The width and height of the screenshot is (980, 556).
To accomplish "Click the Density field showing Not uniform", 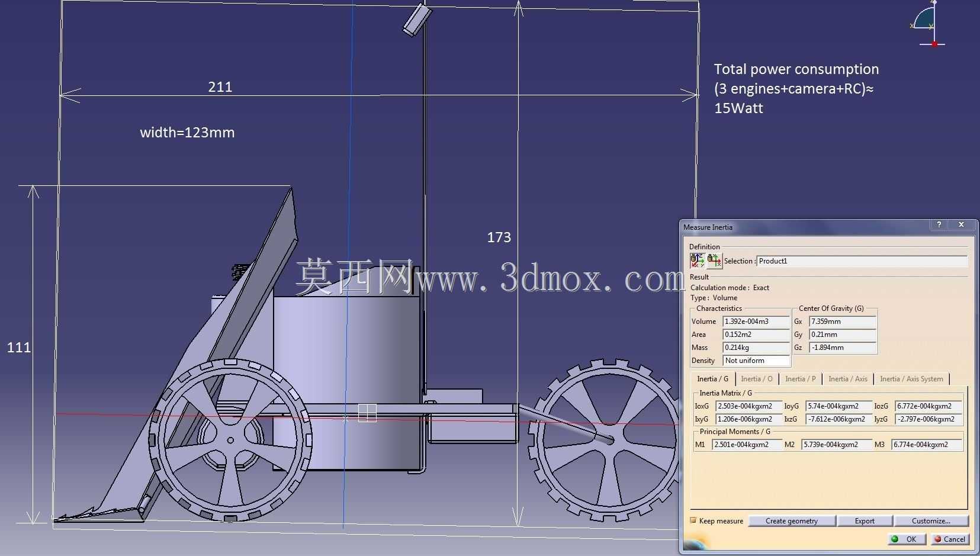I will tap(756, 361).
